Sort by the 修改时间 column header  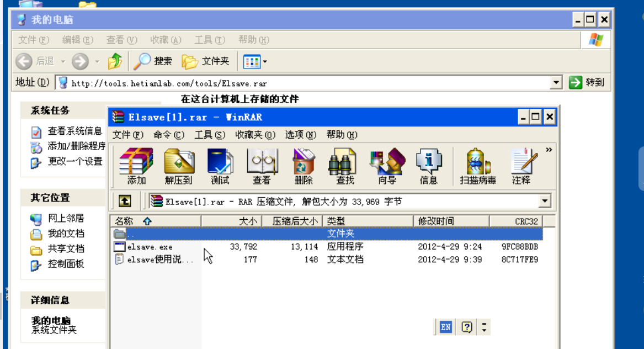[451, 221]
